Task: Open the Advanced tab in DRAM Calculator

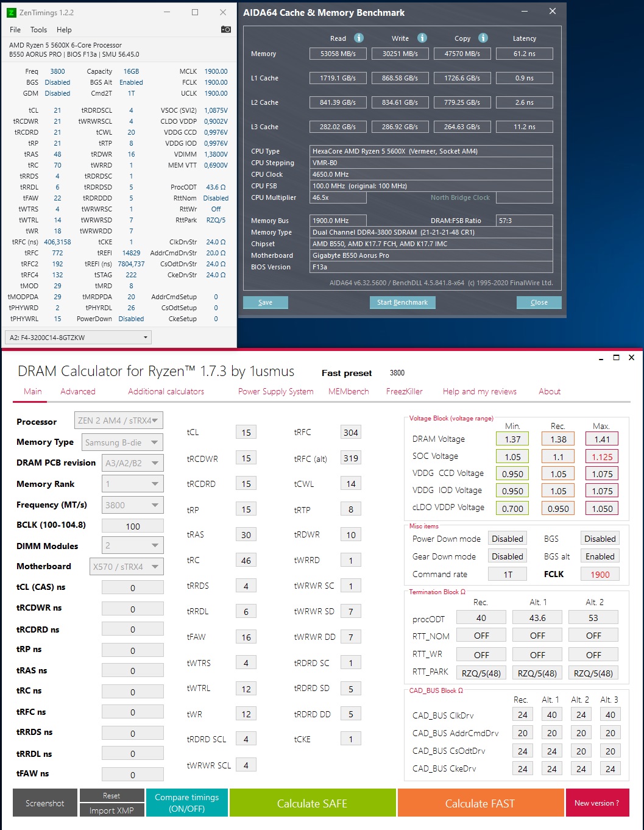Action: click(x=78, y=391)
